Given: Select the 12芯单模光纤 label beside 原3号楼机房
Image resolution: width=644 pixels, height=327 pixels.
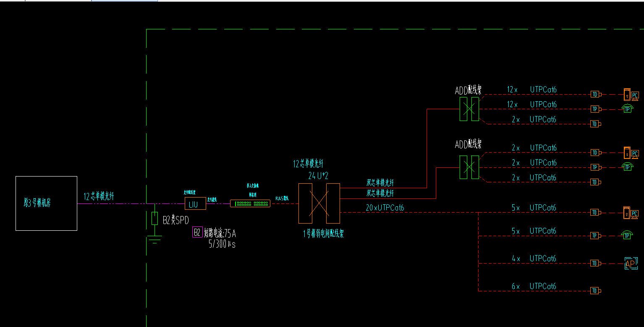Looking at the screenshot, I should pyautogui.click(x=99, y=196).
